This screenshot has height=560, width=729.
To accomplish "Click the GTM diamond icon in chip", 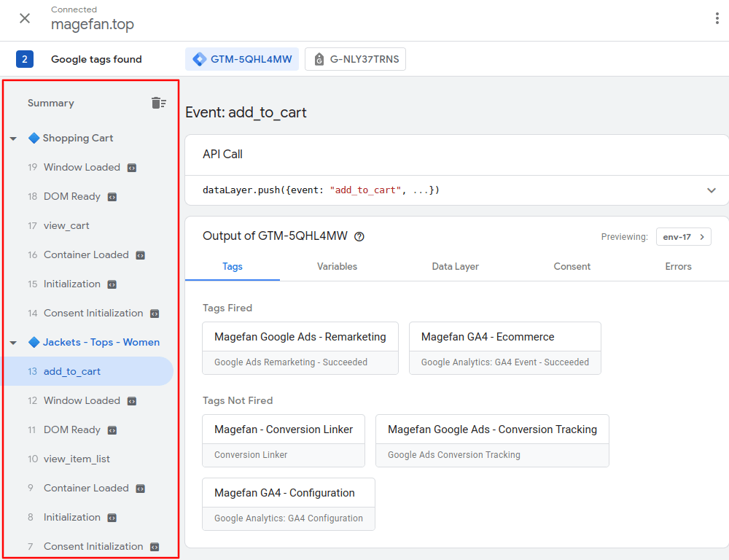I will point(200,59).
